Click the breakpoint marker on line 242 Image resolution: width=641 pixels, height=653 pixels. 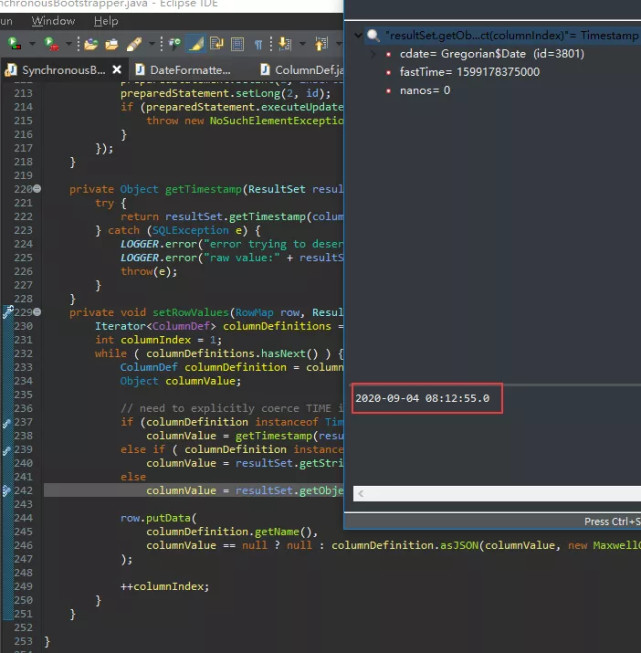point(7,491)
